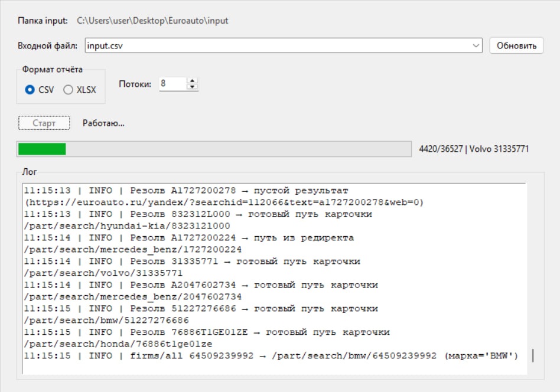Click the input.csv combo box text
The width and height of the screenshot is (560, 392).
[105, 45]
